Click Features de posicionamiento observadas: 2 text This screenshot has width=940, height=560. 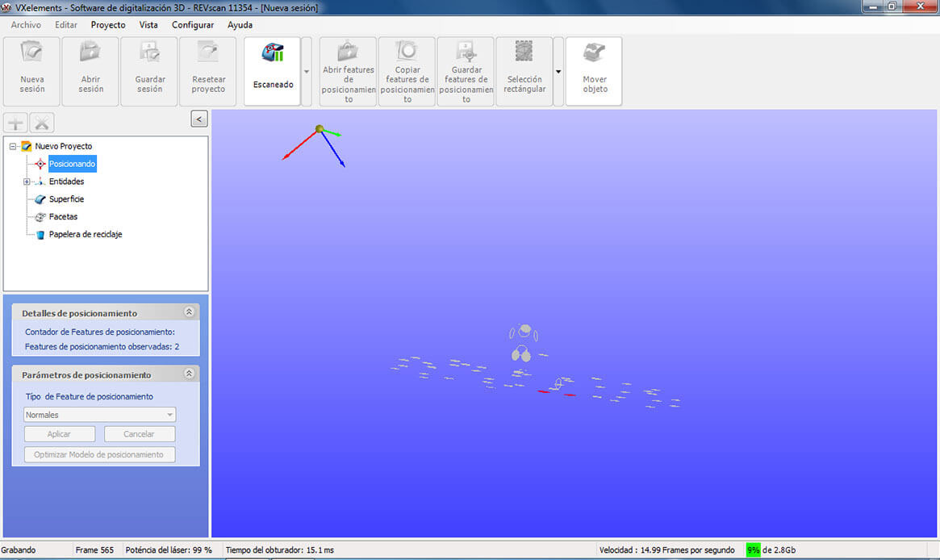(102, 346)
